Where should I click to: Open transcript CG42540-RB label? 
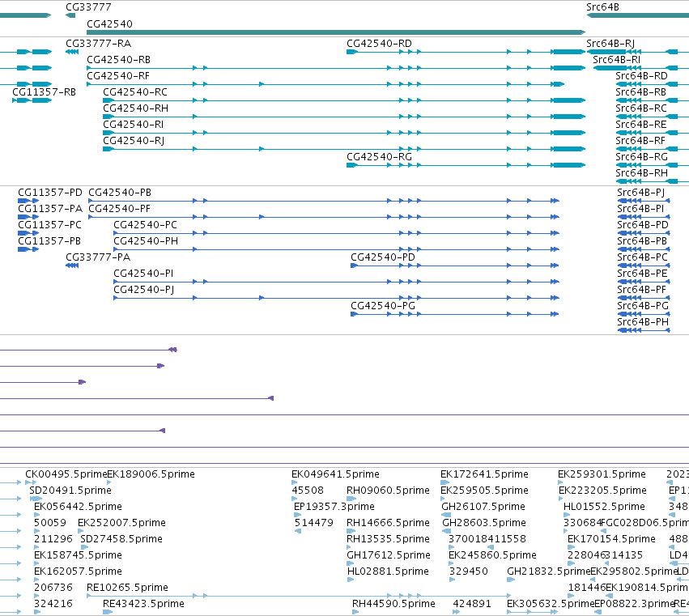(x=119, y=59)
